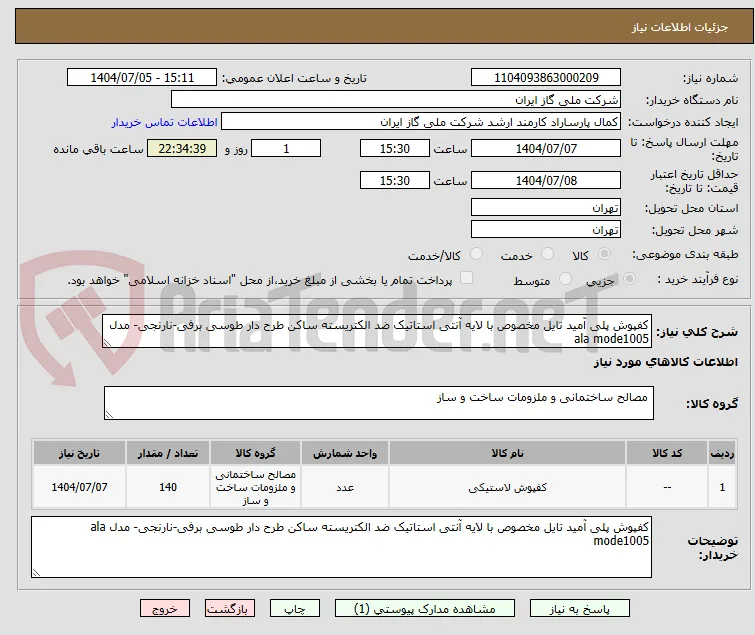Click the resize grip of buyer notes box
The image size is (755, 635).
[37, 572]
